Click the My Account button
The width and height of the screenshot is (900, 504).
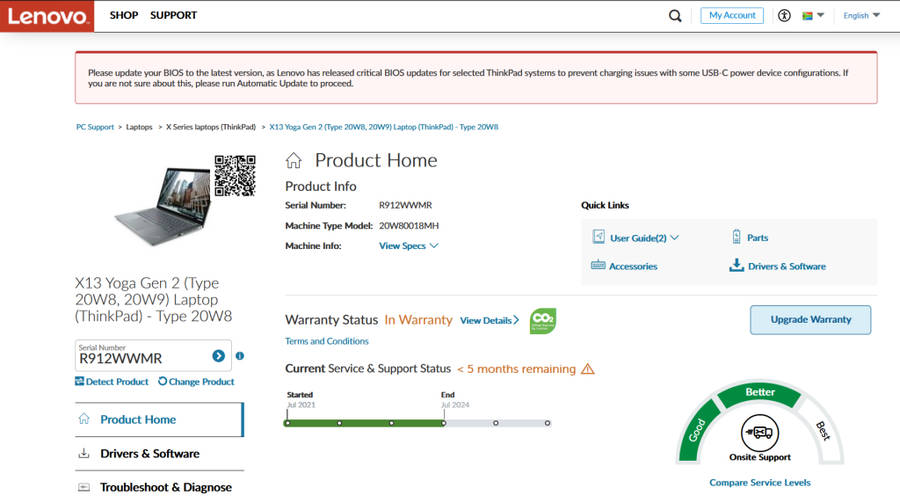point(732,16)
